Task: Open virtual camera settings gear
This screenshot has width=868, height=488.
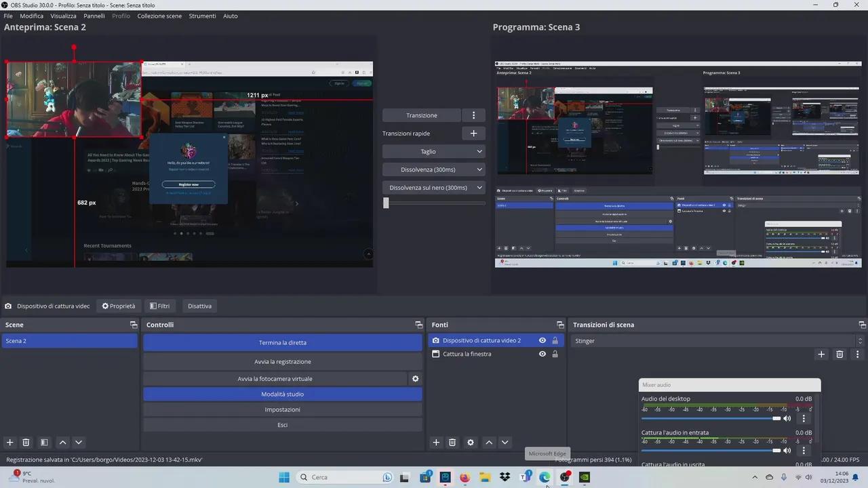Action: (x=416, y=379)
